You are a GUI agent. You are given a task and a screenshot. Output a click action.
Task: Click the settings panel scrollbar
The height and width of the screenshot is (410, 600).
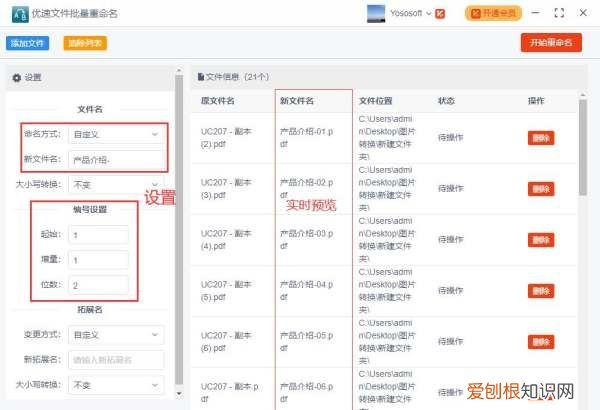[179, 230]
